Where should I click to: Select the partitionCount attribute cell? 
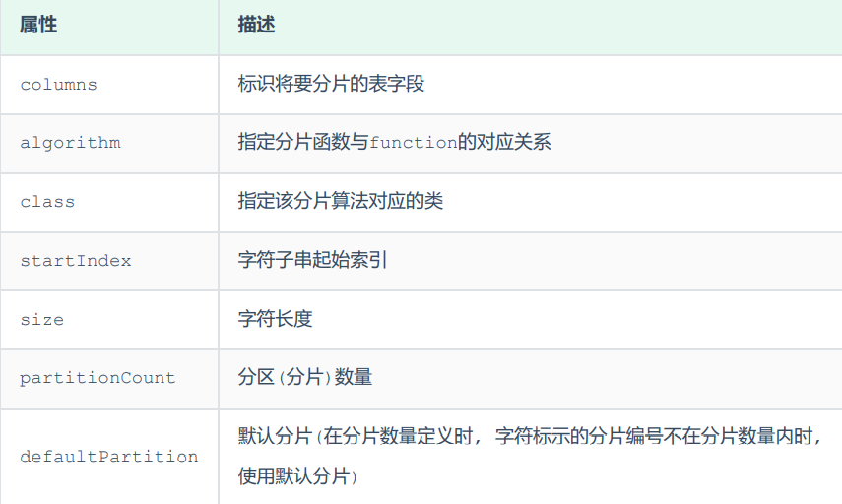97,378
